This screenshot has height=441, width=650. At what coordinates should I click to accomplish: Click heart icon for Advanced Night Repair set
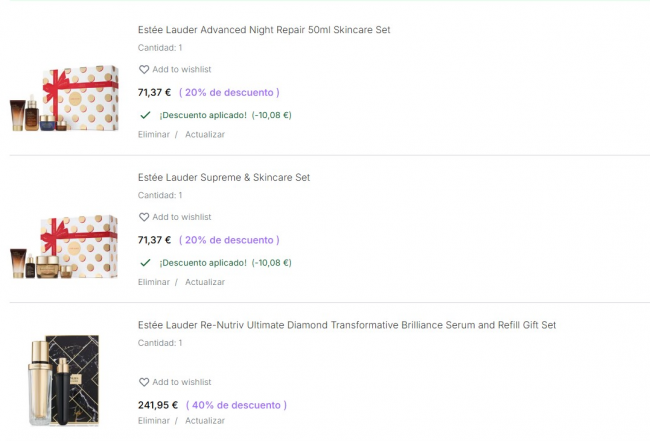point(144,70)
